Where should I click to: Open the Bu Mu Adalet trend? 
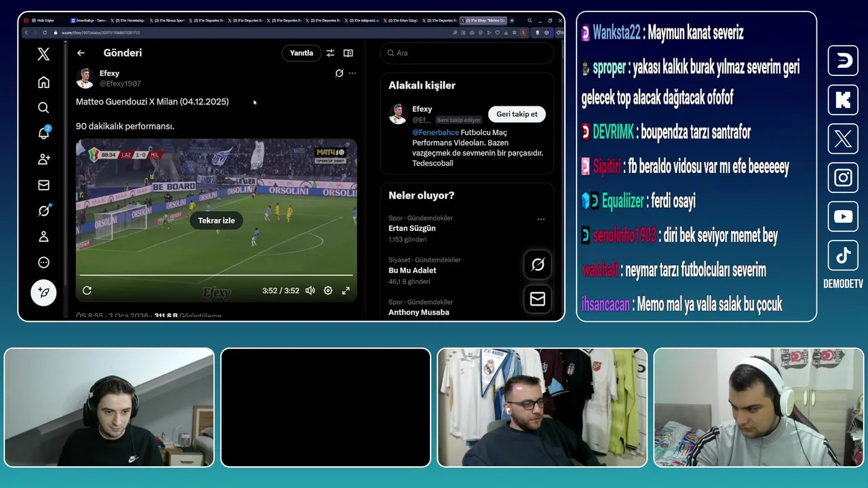click(412, 270)
